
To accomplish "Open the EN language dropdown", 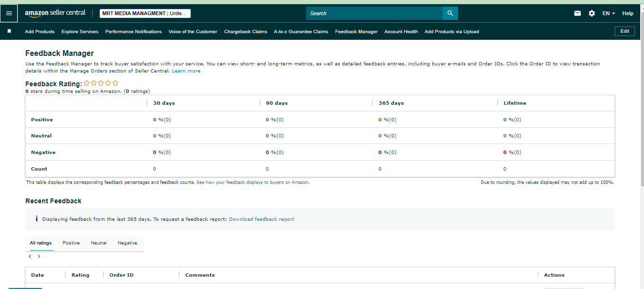I will [x=609, y=13].
